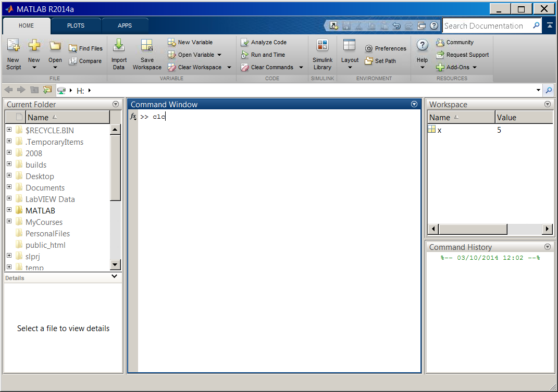Screen dimensions: 558x392
Task: Click undo icon in quick access toolbar
Action: (396, 26)
